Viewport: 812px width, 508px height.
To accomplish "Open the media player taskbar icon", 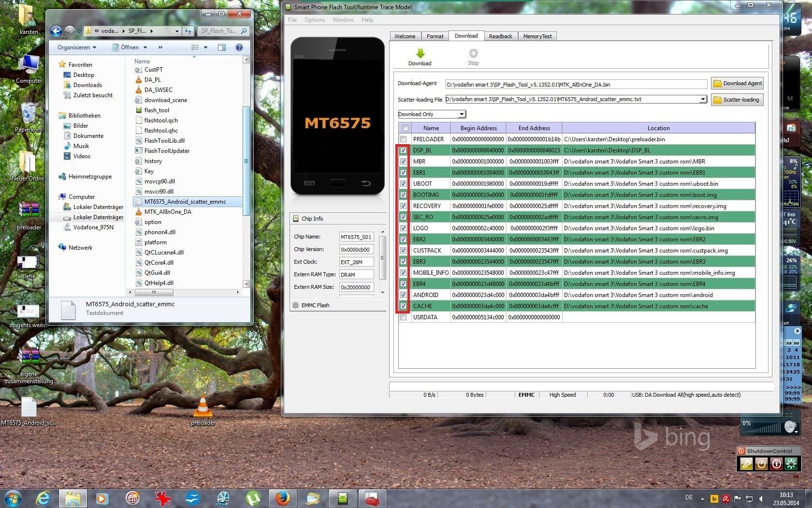I will pos(102,498).
